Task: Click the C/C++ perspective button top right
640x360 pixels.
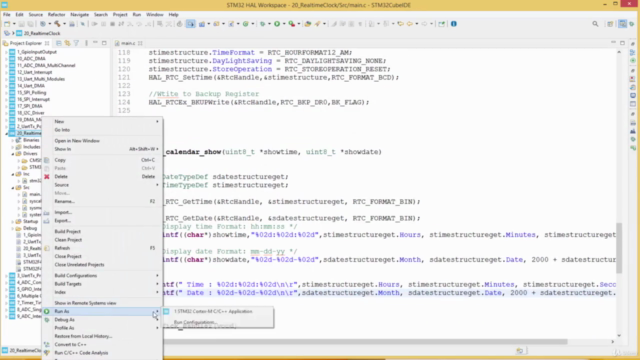Action: (x=622, y=24)
